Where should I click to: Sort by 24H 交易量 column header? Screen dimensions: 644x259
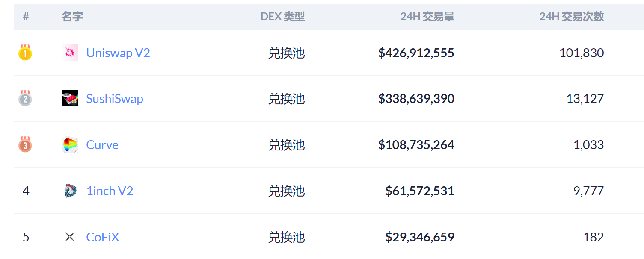pyautogui.click(x=427, y=17)
